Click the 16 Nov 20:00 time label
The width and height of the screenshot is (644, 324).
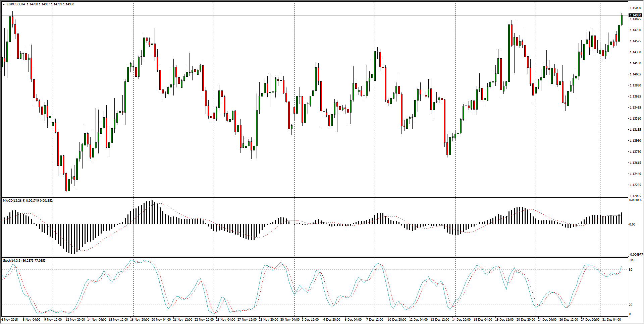pos(140,320)
